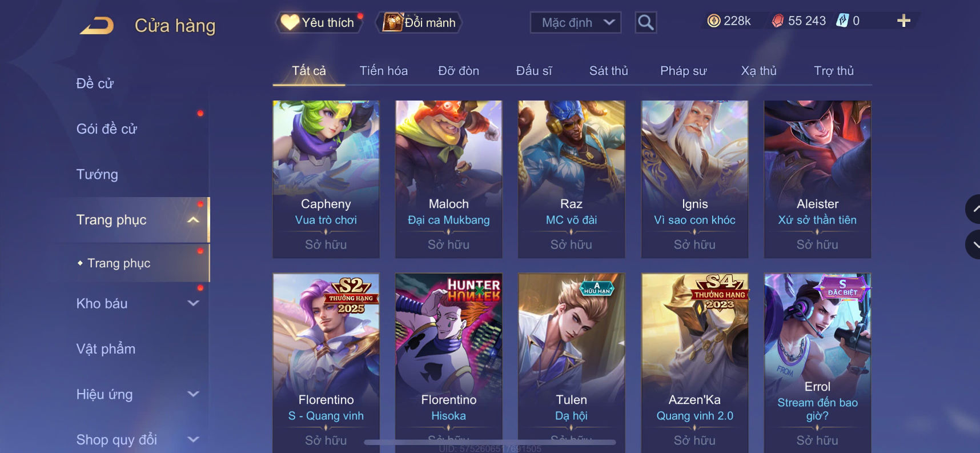The height and width of the screenshot is (453, 980).
Task: Open Đổi mảnh shard exchange
Action: (419, 23)
